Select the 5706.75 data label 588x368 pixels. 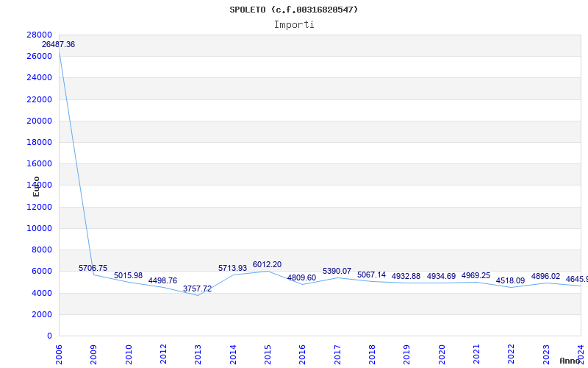[93, 268]
